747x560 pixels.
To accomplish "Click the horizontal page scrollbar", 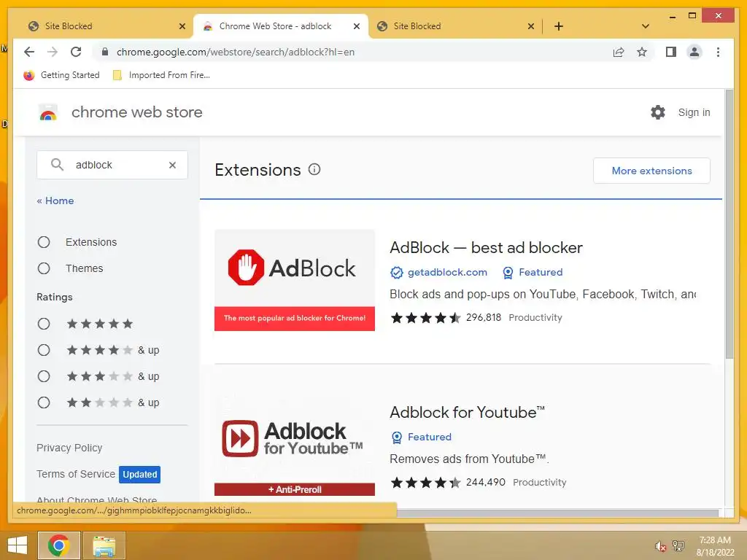I will [557, 513].
